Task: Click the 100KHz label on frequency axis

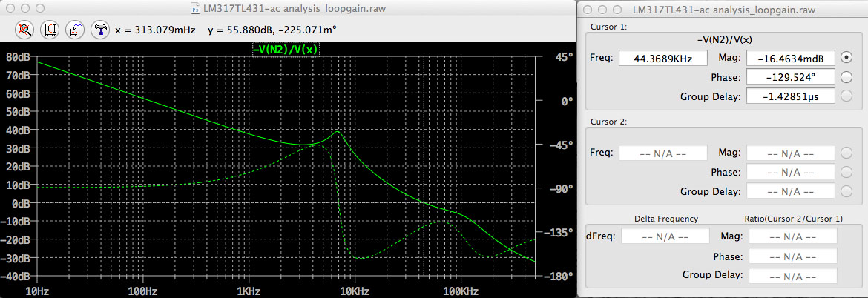Action: click(461, 291)
